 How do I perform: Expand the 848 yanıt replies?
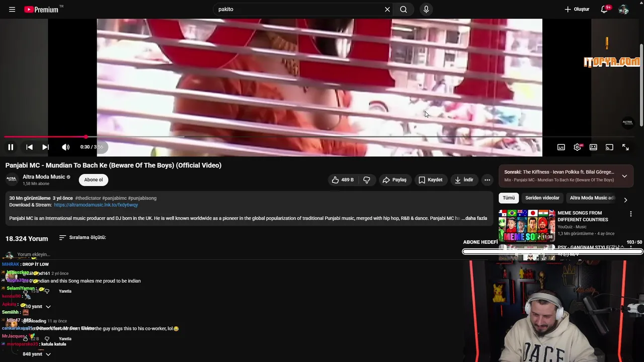point(37,354)
